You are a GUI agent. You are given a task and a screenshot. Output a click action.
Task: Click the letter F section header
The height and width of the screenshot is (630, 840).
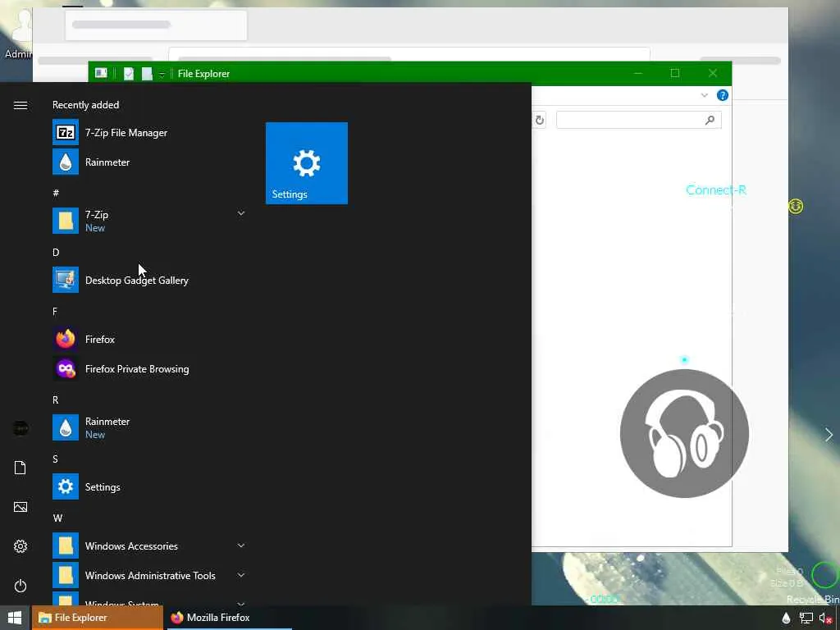[55, 311]
